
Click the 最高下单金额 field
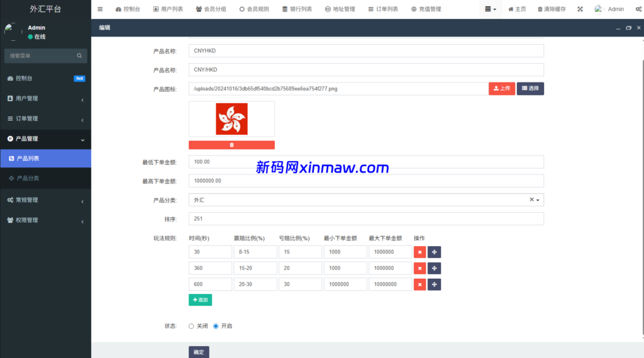pos(366,181)
